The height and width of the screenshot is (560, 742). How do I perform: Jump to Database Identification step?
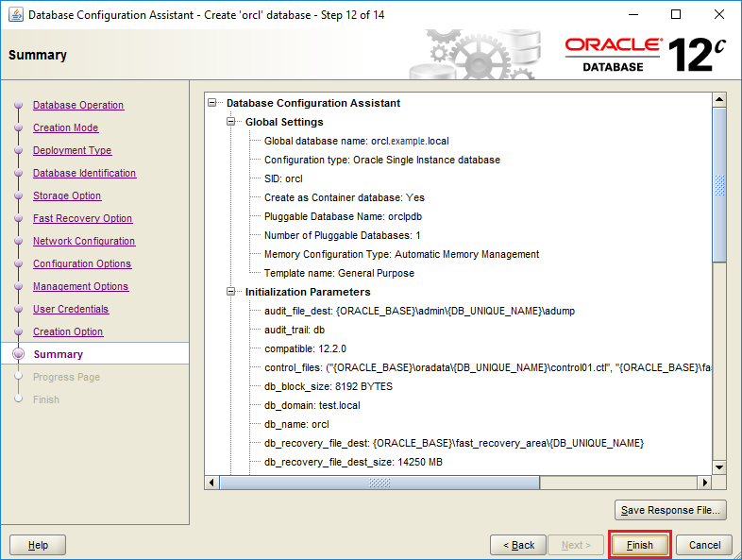[x=84, y=173]
